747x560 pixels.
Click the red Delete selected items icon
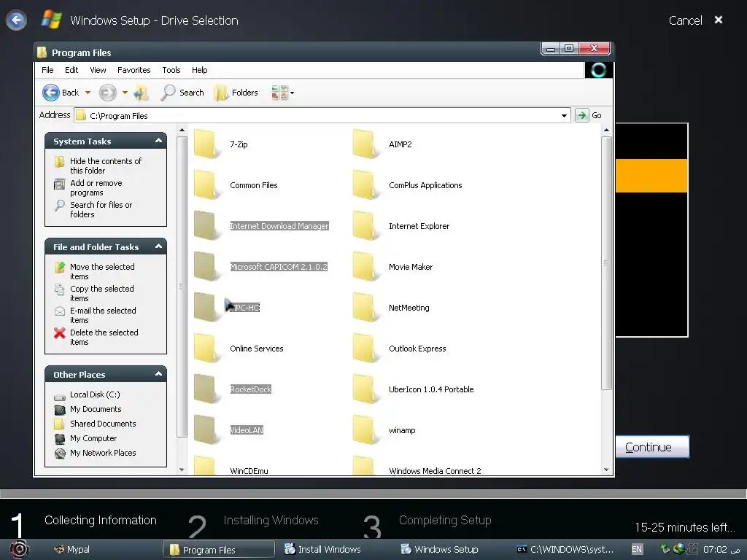coord(60,332)
